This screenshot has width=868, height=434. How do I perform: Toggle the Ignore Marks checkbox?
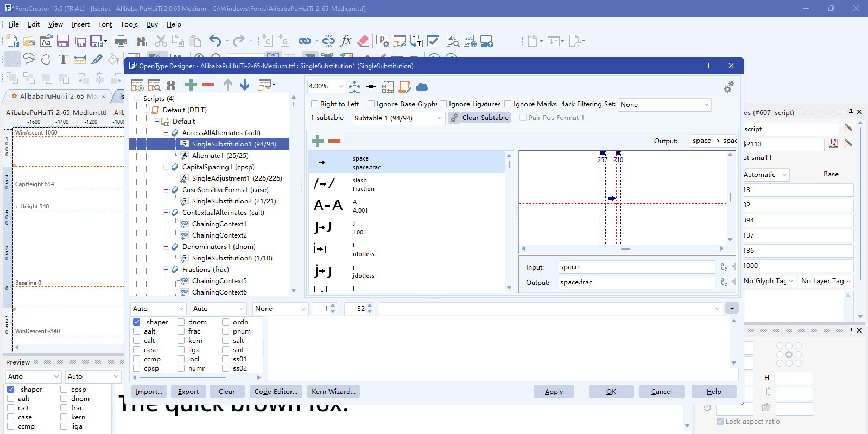508,104
